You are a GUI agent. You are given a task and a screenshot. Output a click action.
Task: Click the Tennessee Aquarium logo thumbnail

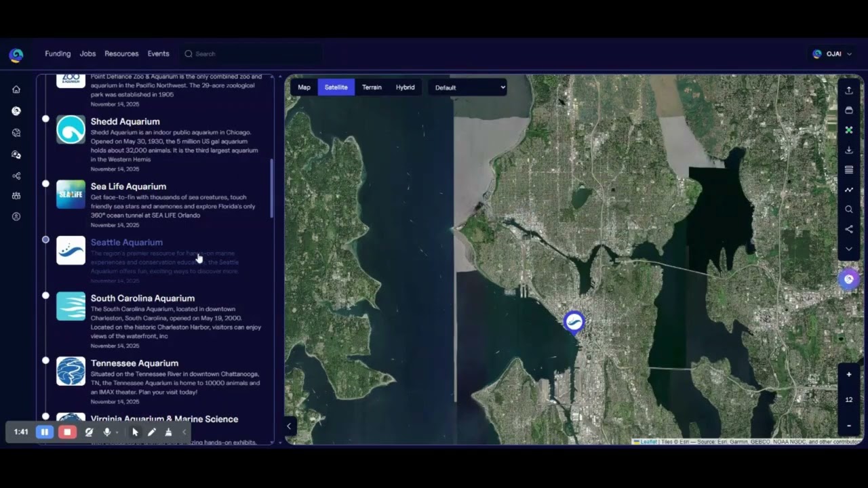(71, 371)
